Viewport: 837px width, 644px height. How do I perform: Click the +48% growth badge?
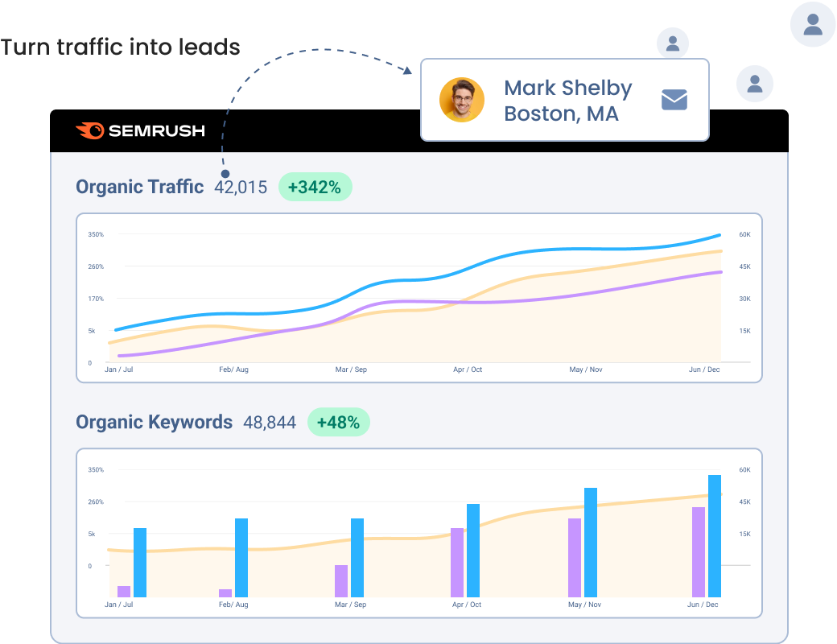pyautogui.click(x=338, y=422)
